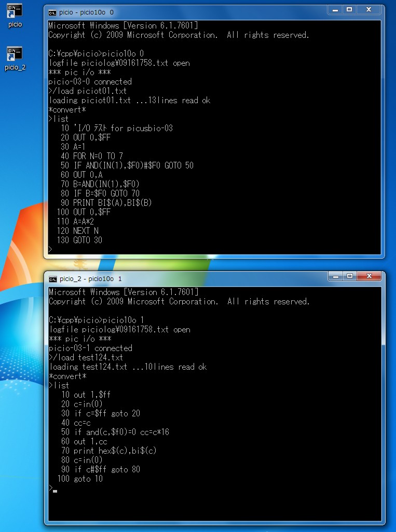Click '>/load piciot01.txt' command in top window

88,91
